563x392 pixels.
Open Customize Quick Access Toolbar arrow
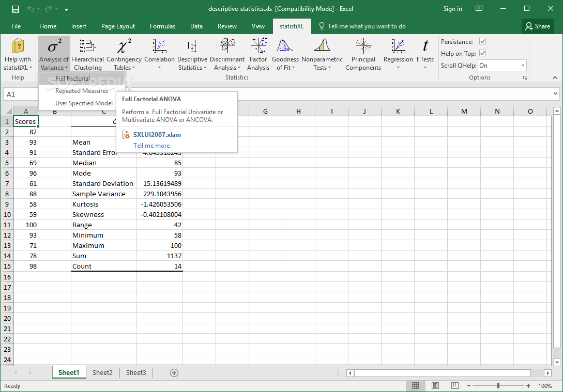coord(66,9)
